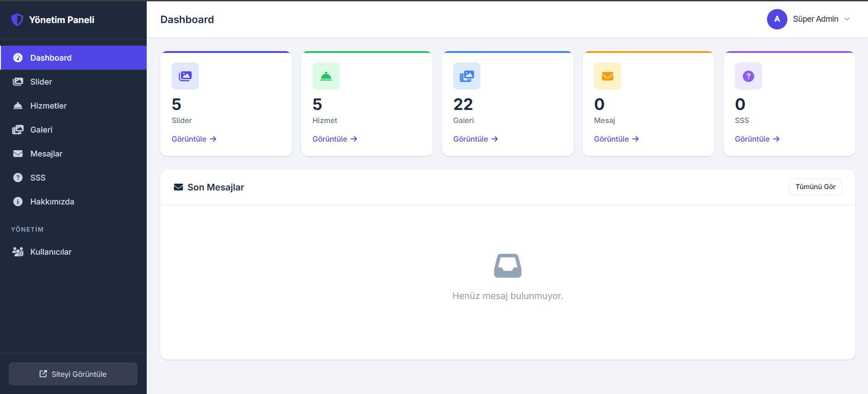
Task: Click the Slider images icon in sidebar
Action: tap(18, 82)
